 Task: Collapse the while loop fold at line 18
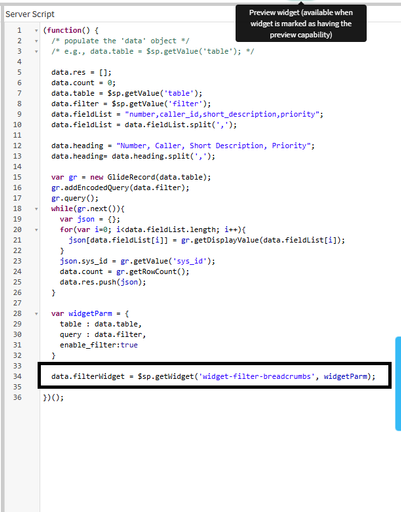pyautogui.click(x=36, y=209)
